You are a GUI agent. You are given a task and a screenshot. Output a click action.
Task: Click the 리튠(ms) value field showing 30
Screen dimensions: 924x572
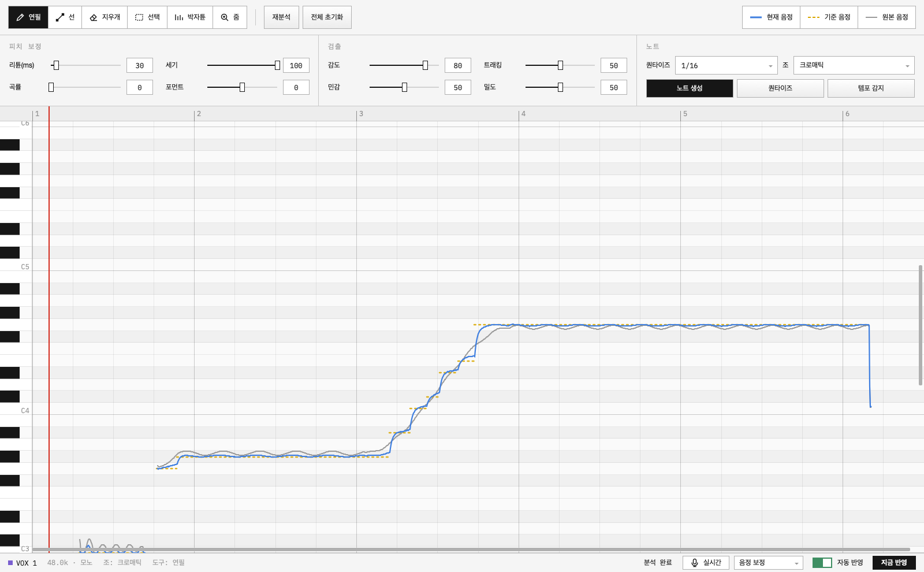coord(140,65)
